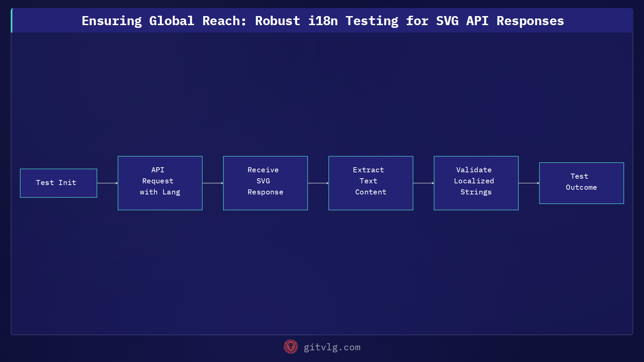Select the API Request with Lang box
The image size is (644, 362).
pyautogui.click(x=160, y=183)
